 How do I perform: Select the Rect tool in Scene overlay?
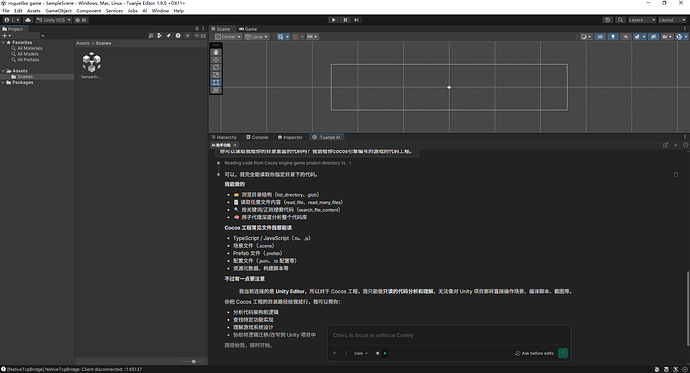coord(216,82)
